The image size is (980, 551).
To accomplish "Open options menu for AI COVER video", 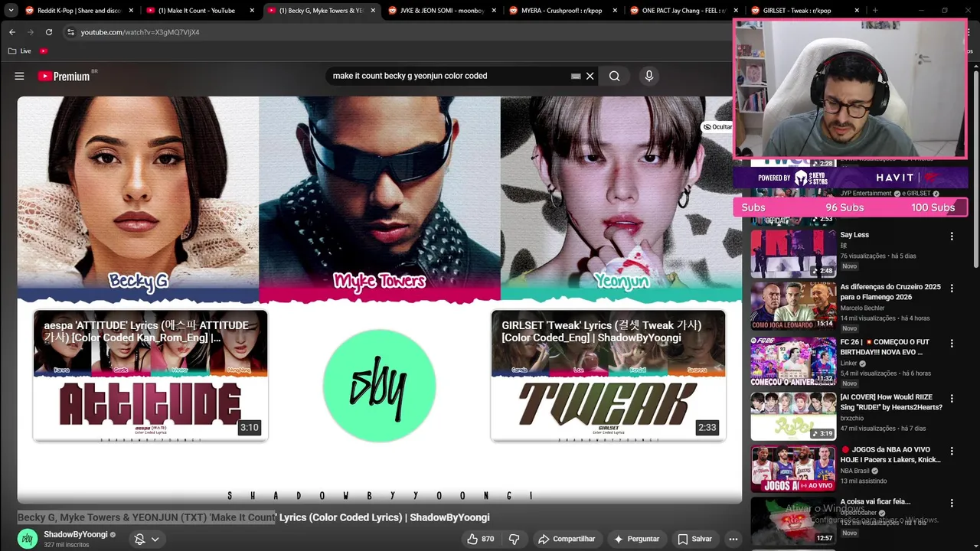I will 952,399.
